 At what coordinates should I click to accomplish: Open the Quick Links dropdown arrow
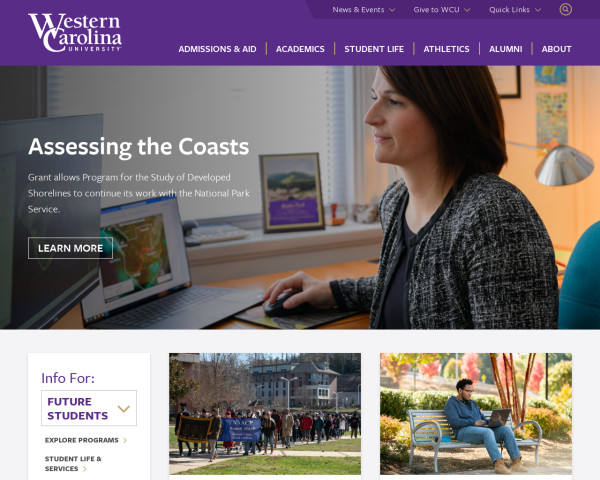coord(538,10)
